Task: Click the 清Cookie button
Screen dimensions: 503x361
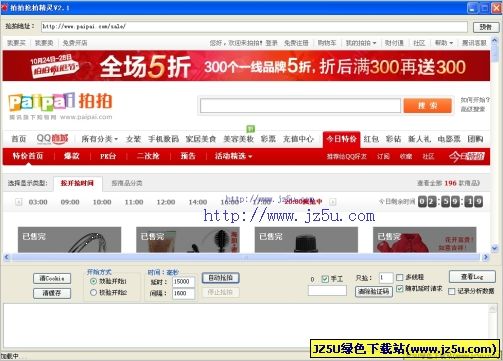Action: coord(52,278)
